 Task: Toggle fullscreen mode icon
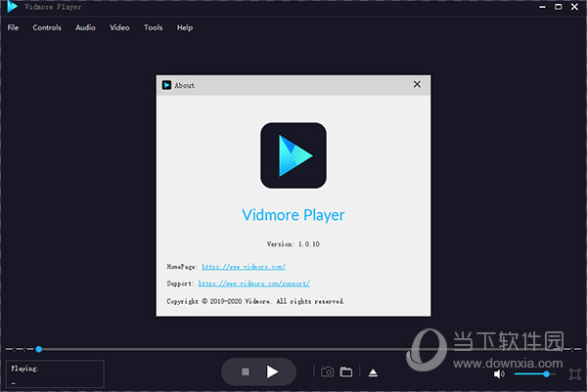coord(575,374)
